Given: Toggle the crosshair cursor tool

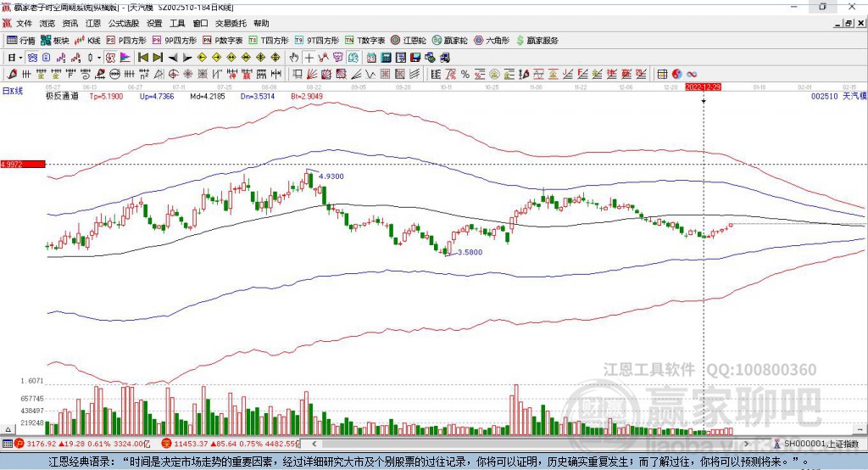Looking at the screenshot, I should click(309, 57).
